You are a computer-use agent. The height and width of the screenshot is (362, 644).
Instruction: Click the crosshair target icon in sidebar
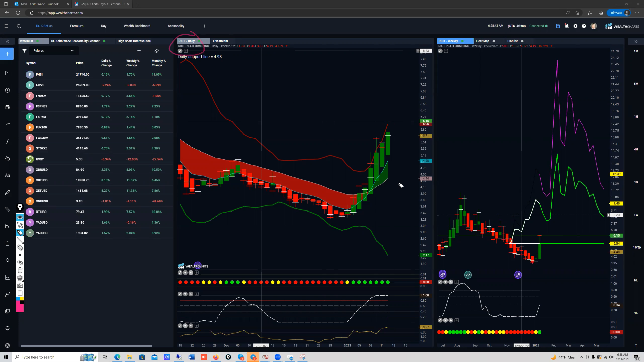point(7,328)
